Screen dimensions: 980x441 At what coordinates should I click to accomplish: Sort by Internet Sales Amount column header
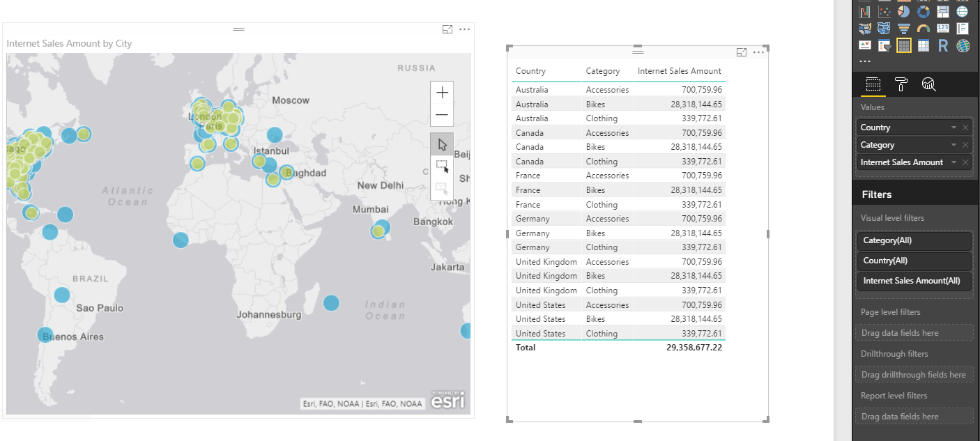[x=680, y=71]
